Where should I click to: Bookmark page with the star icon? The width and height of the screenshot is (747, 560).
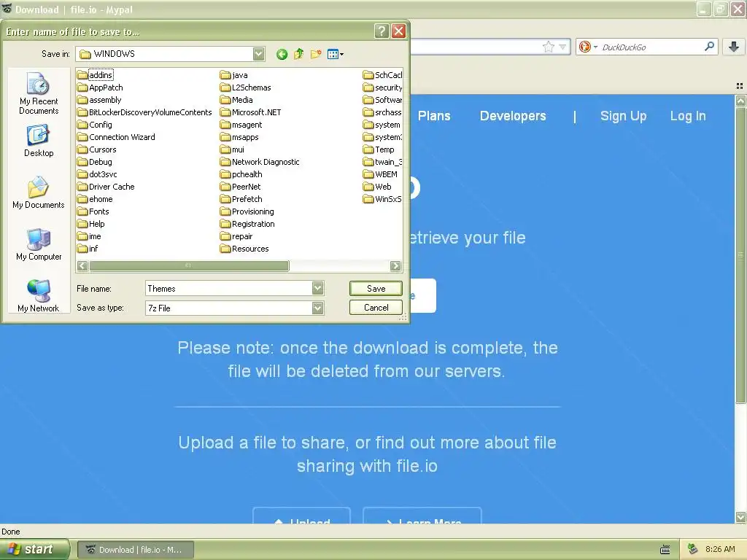coord(549,47)
